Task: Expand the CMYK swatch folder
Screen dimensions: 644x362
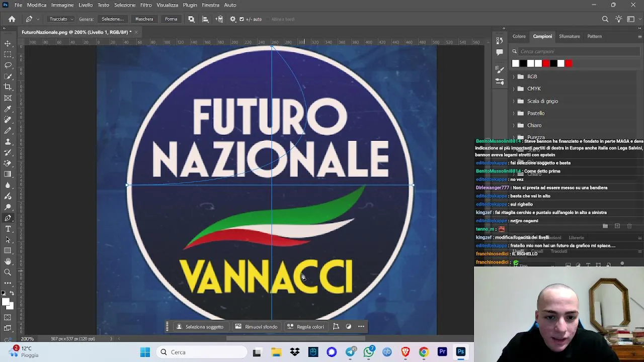Action: (x=514, y=88)
